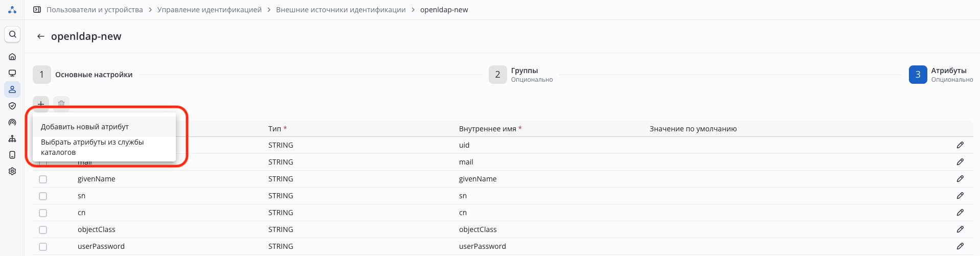This screenshot has width=980, height=256.
Task: Select 'Выбрать атрибуты из службы каталогов'
Action: (92, 147)
